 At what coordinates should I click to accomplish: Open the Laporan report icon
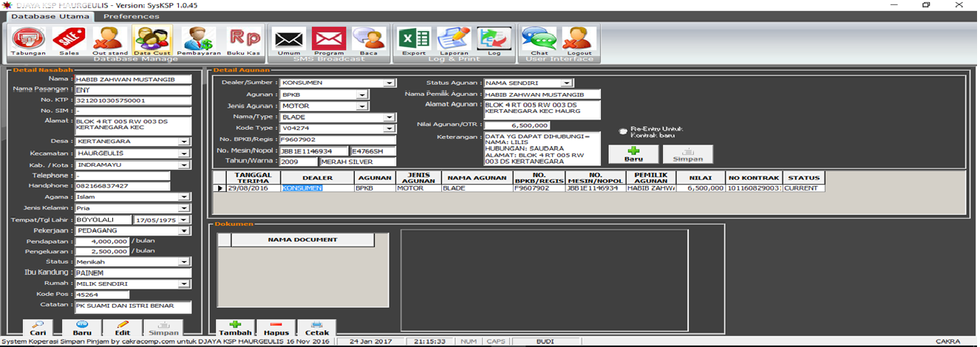click(454, 41)
